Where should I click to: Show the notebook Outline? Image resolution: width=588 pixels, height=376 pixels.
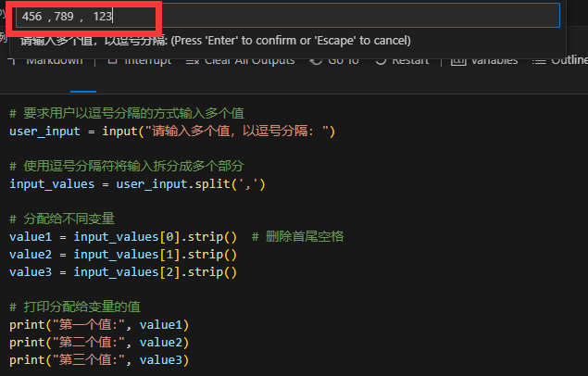[559, 61]
